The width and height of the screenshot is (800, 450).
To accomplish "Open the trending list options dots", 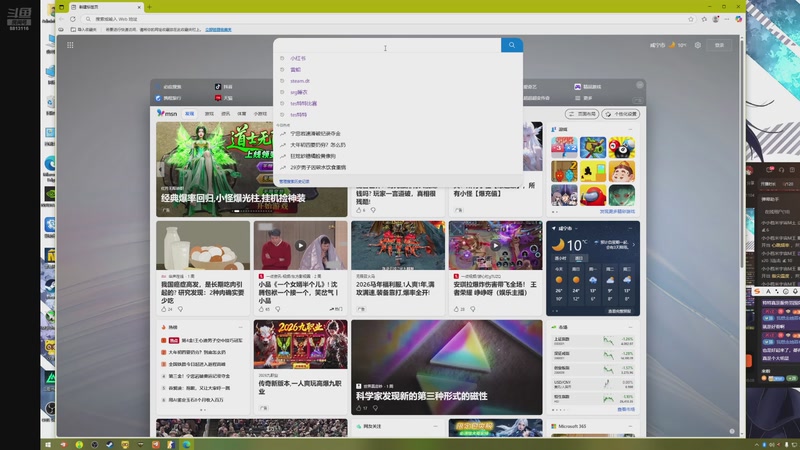I will point(240,327).
